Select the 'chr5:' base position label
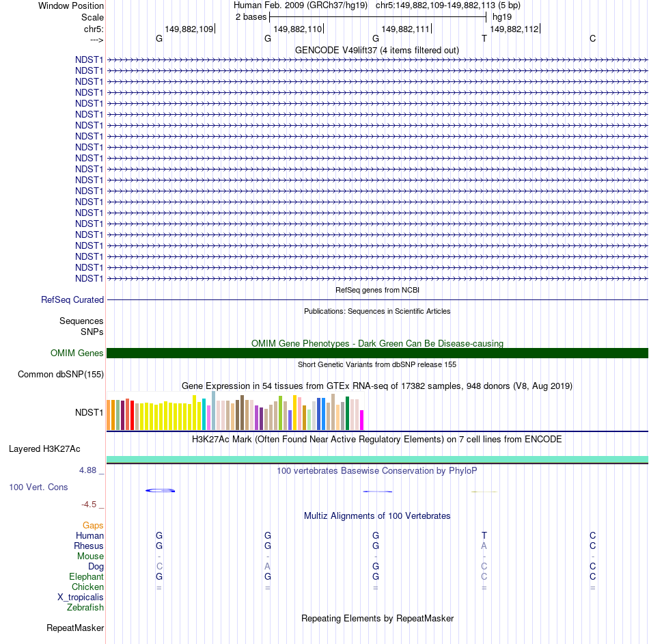This screenshot has width=649, height=644. point(94,29)
